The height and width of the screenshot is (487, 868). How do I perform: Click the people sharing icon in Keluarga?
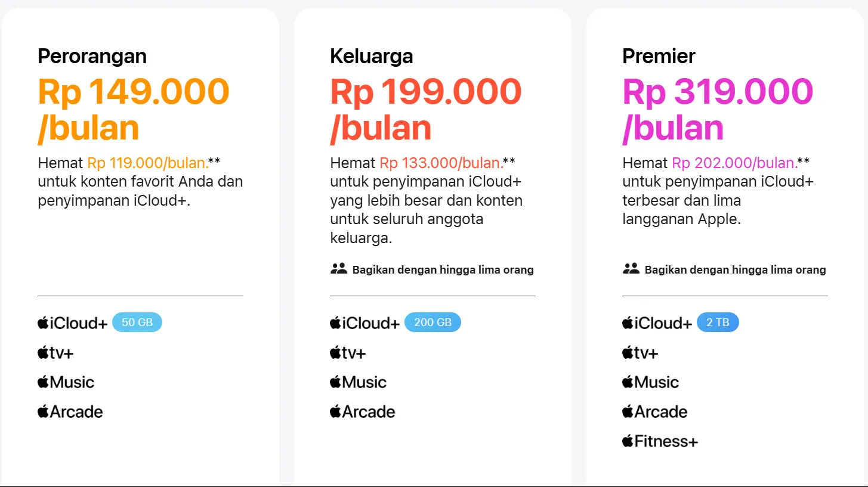tap(338, 269)
